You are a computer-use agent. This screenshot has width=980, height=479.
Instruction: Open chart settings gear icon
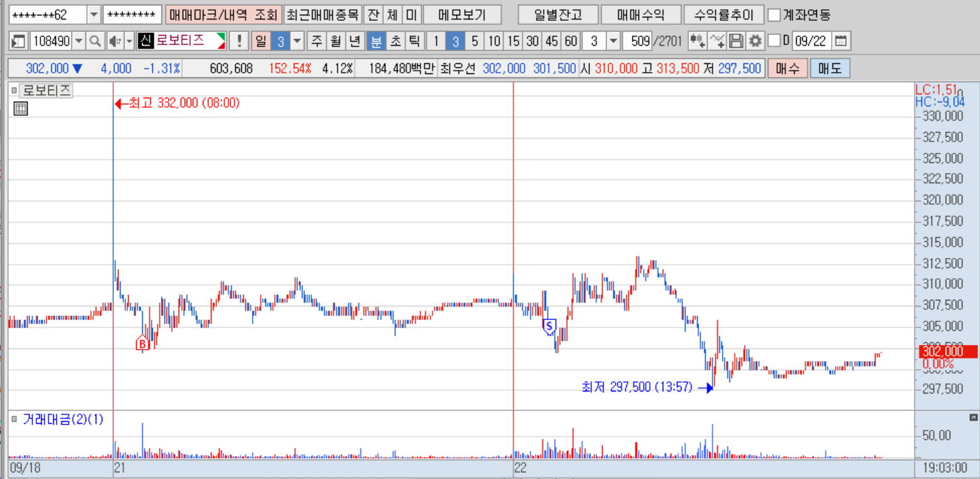click(x=756, y=41)
